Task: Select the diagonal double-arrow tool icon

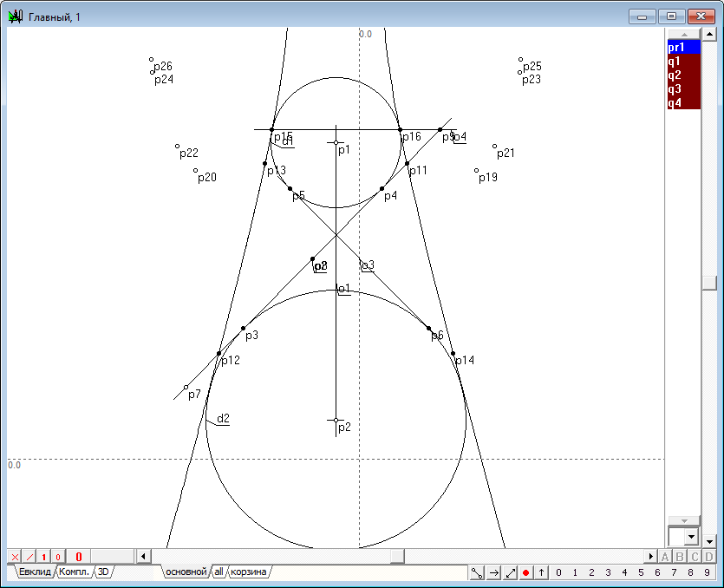Action: (510, 572)
